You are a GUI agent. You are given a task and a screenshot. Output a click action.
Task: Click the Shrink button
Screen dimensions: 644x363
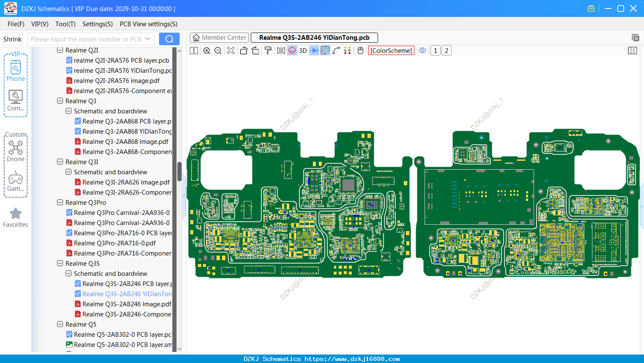pos(13,39)
